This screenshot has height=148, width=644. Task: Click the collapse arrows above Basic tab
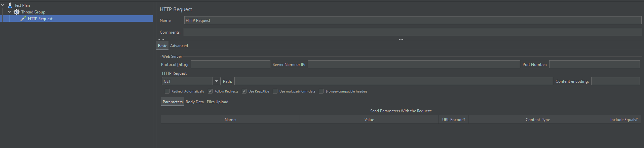(x=161, y=39)
